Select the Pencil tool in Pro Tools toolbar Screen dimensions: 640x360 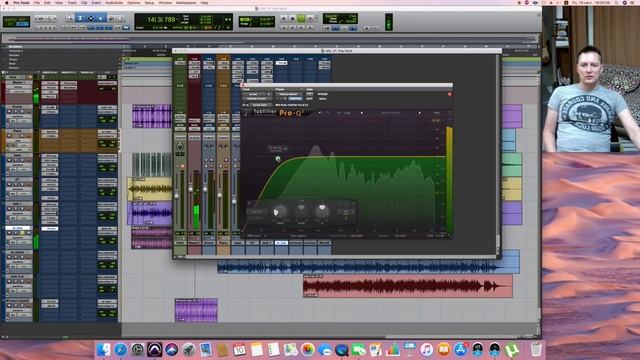(x=121, y=18)
